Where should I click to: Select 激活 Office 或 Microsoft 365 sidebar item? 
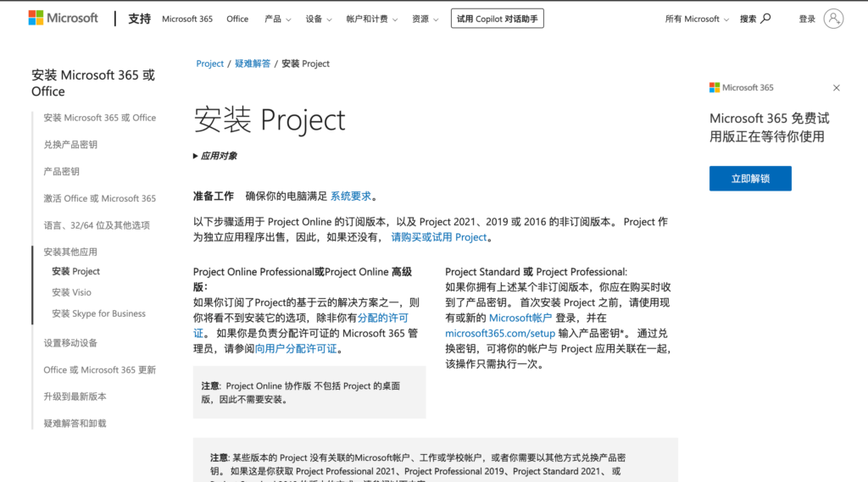pyautogui.click(x=100, y=198)
